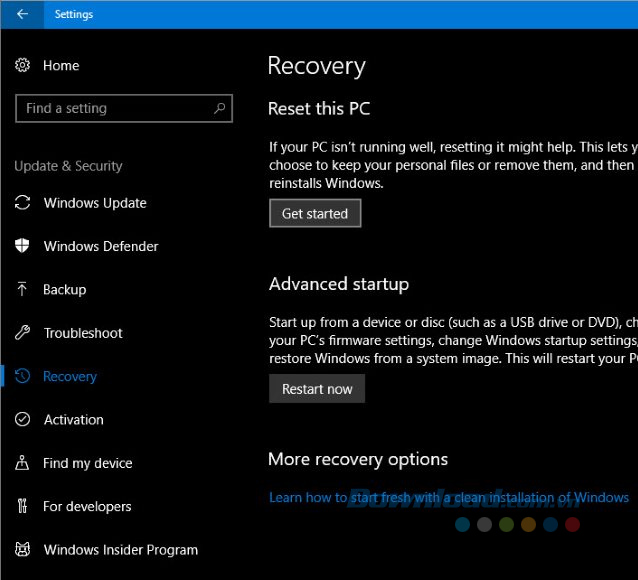Click the Settings window title text
This screenshot has width=638, height=580.
(x=74, y=14)
